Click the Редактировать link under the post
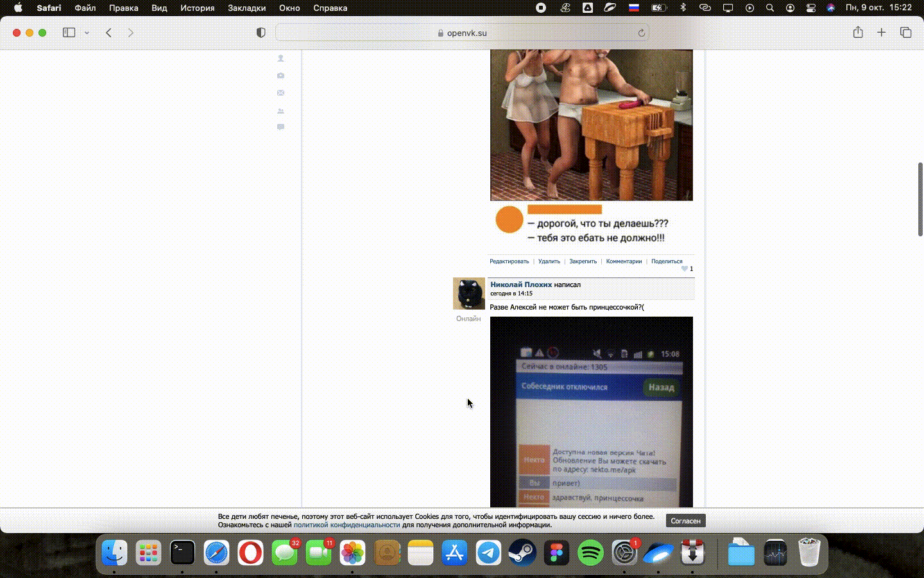 click(x=509, y=261)
